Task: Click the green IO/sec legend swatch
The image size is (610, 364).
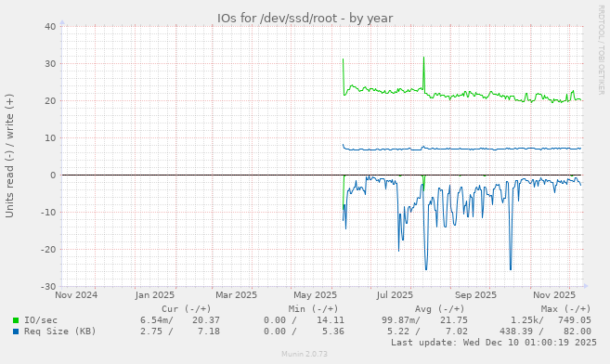Action: (x=16, y=320)
